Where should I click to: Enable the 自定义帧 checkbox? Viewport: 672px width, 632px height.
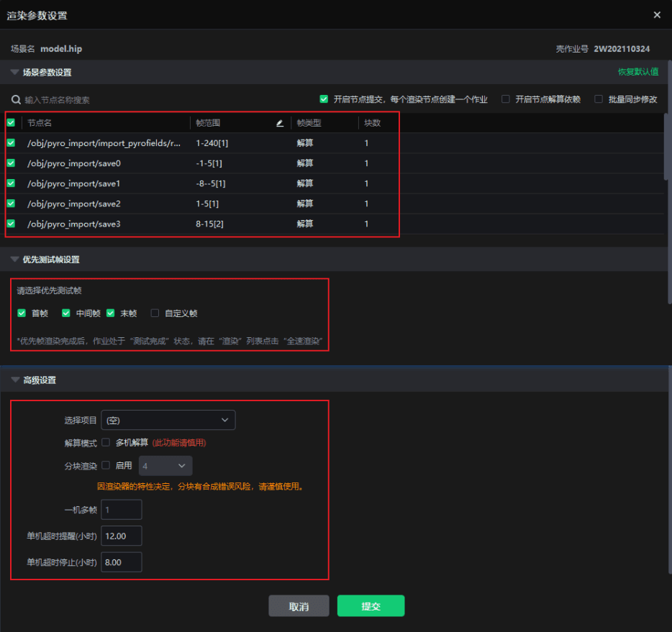[155, 313]
